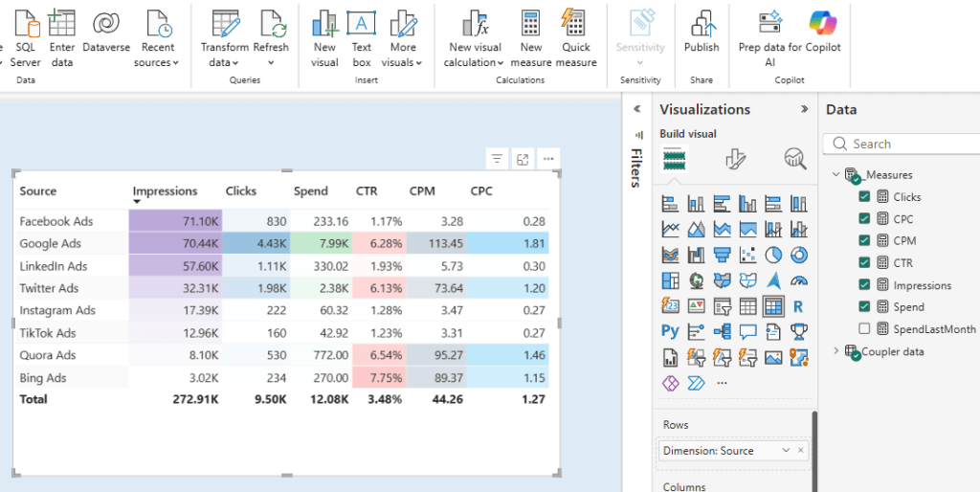Uncheck the CPM measure checkbox
Viewport: 980px width, 492px height.
[864, 240]
